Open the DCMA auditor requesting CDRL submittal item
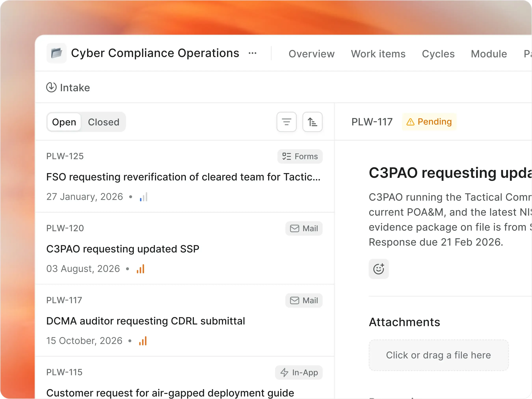The width and height of the screenshot is (532, 399). click(185, 320)
